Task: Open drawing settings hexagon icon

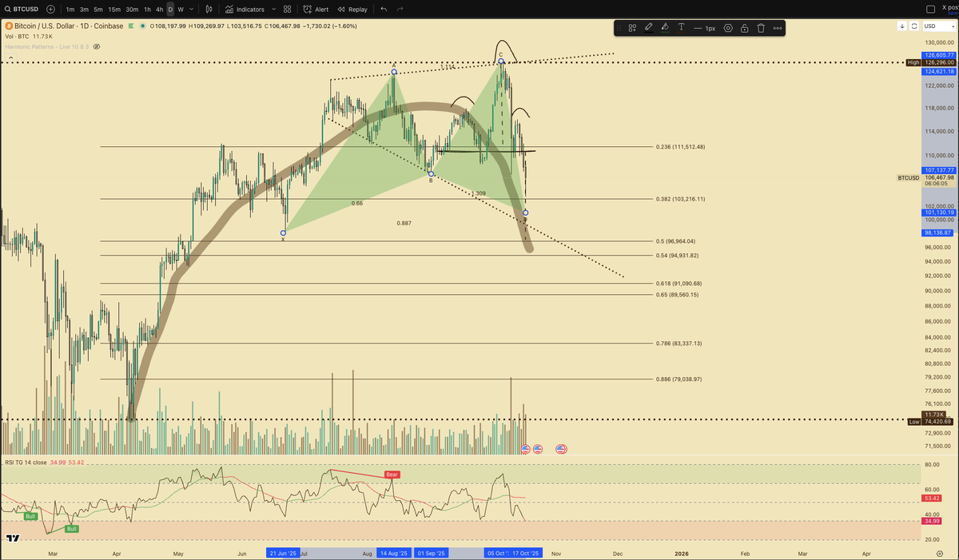Action: 728,28
